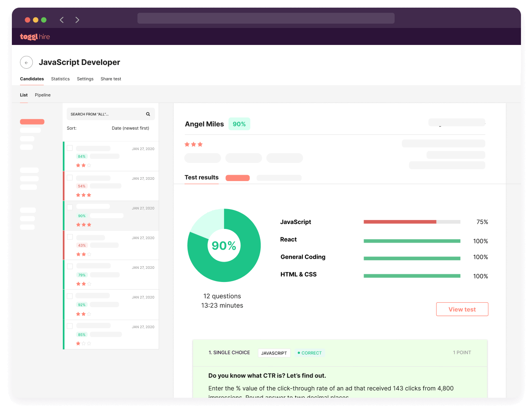This screenshot has width=532, height=413.
Task: Click the 90% score badge by Angel Miles
Action: click(x=239, y=124)
